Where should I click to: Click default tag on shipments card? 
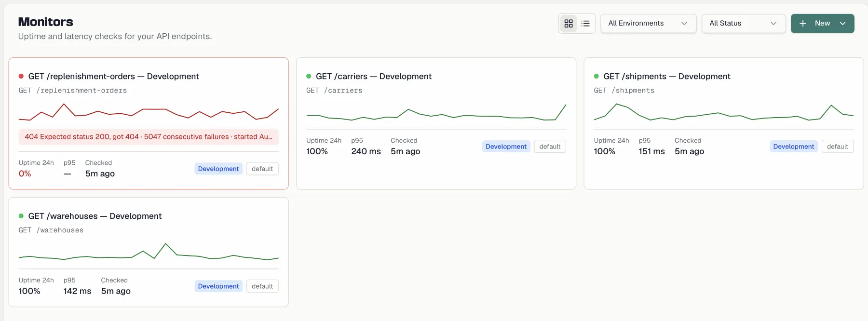[838, 147]
